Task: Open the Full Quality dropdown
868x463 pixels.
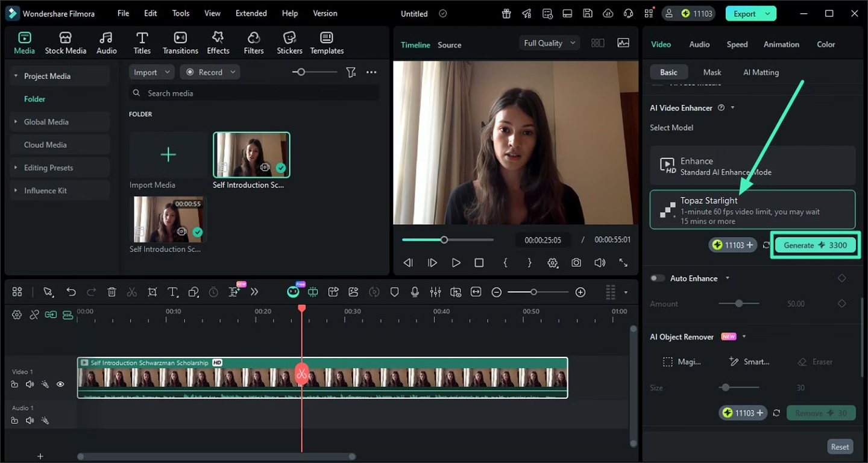Action: click(x=550, y=43)
